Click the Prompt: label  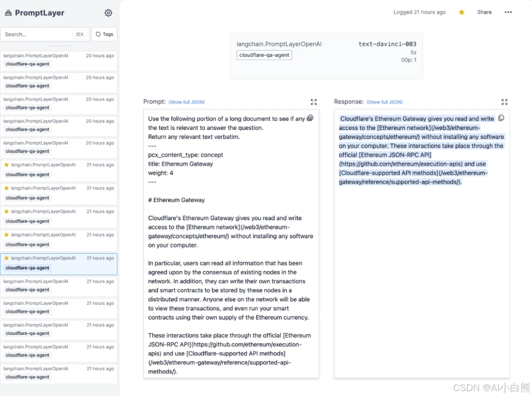point(154,102)
